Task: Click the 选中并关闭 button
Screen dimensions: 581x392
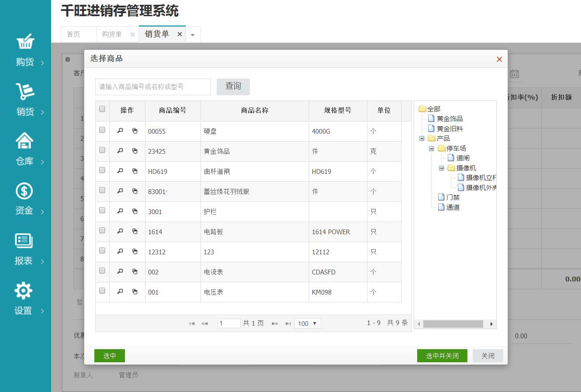Action: [x=442, y=356]
